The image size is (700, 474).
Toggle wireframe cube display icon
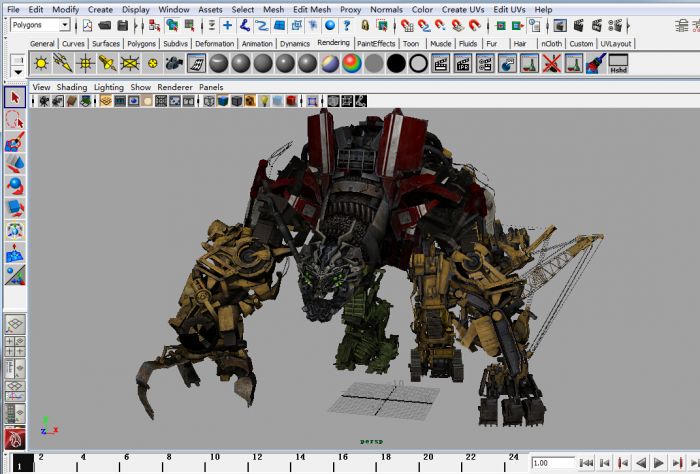coord(209,101)
